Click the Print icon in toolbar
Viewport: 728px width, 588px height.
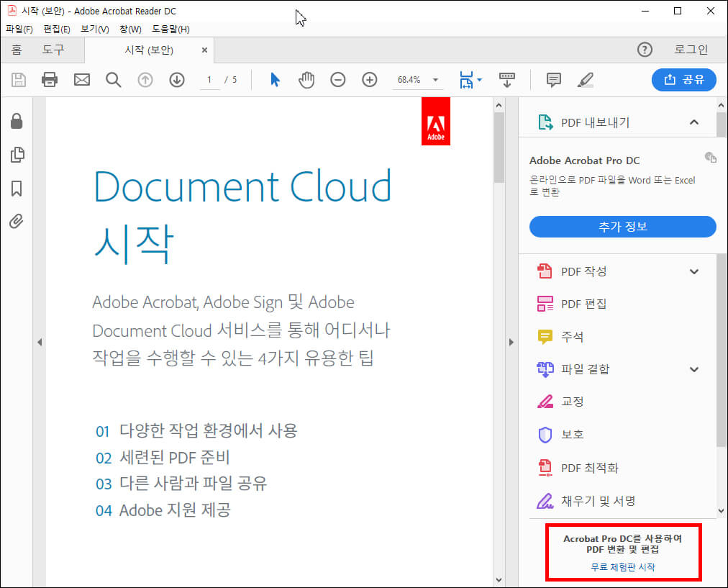coord(50,80)
